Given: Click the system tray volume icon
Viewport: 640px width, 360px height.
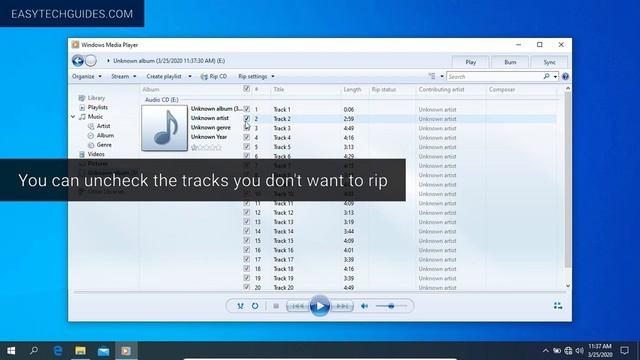Looking at the screenshot, I should pos(579,351).
